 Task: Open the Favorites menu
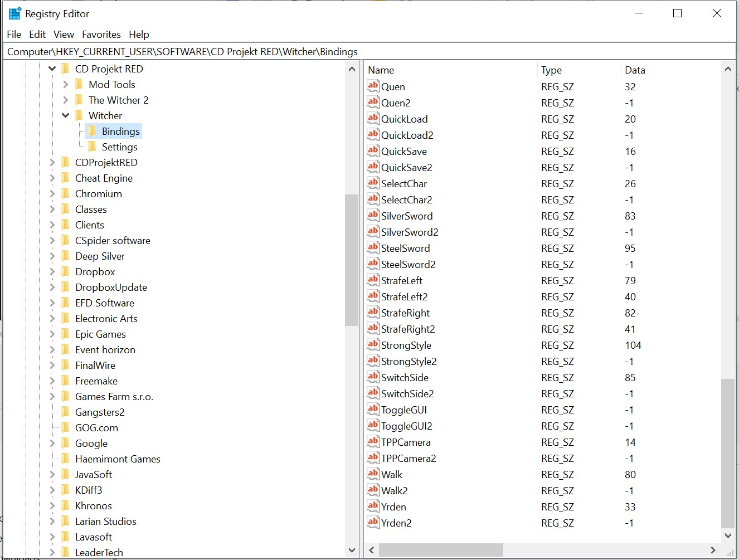(x=101, y=35)
